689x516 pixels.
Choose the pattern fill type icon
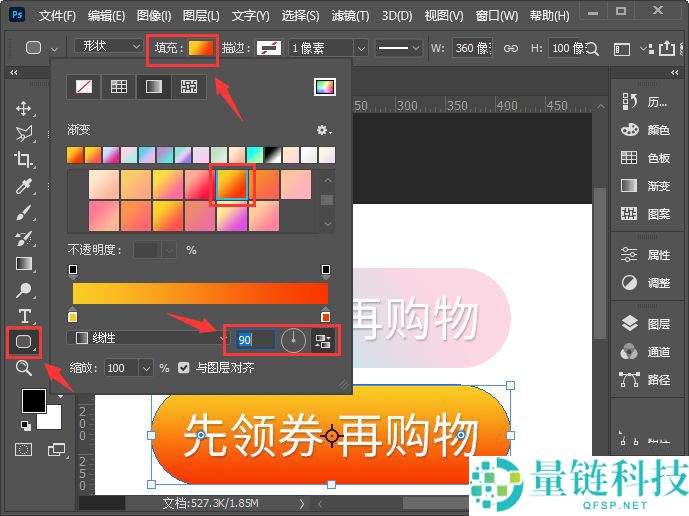pyautogui.click(x=188, y=87)
